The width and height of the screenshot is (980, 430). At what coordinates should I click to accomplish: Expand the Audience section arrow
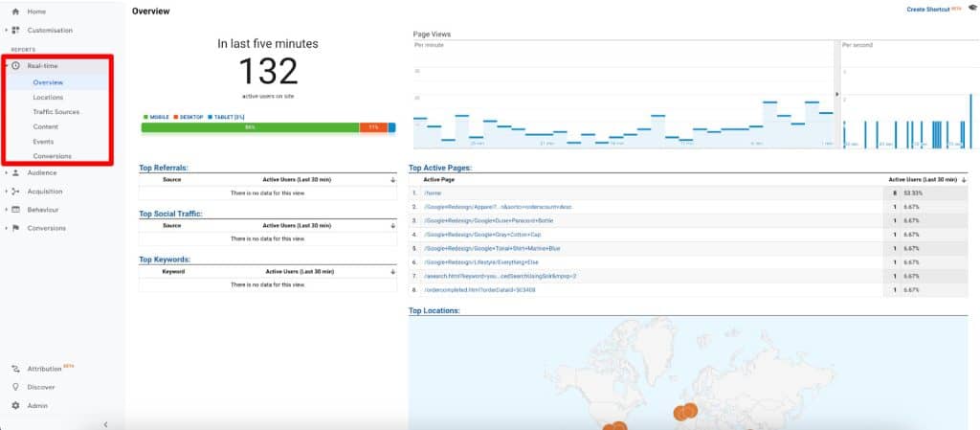pyautogui.click(x=6, y=172)
